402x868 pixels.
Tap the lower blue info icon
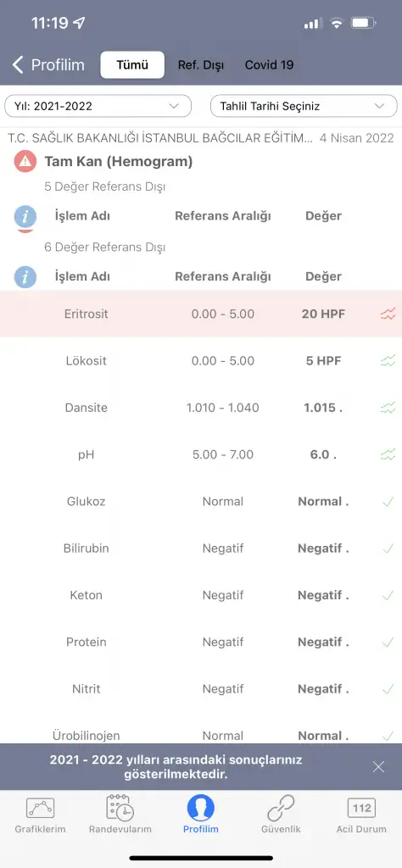pos(25,277)
